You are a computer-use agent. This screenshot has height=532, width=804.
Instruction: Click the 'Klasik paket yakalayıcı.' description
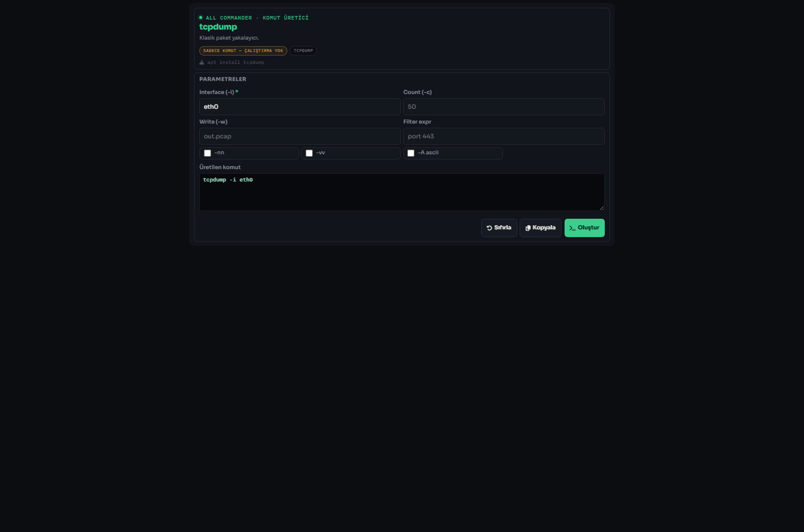(x=229, y=38)
